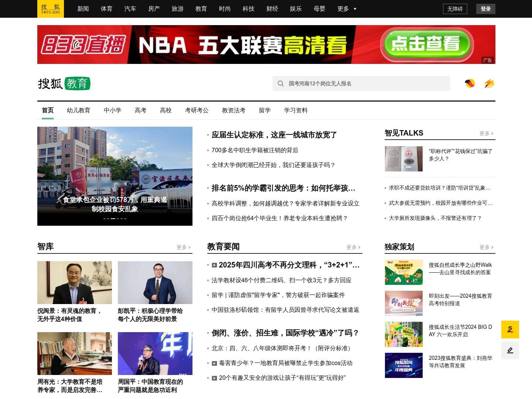Screen dimensions: 532x399
Task: Expand 更多 in the 教育要闻 section
Action: click(x=353, y=247)
